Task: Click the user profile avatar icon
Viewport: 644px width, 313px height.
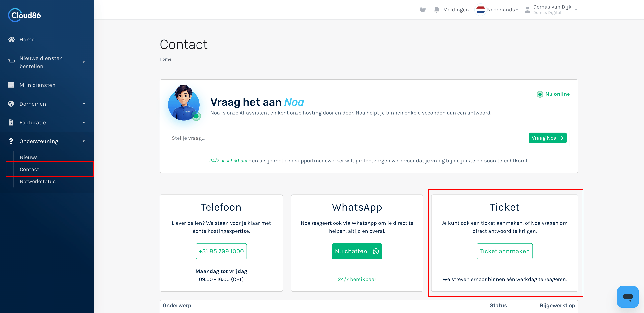Action: (527, 10)
